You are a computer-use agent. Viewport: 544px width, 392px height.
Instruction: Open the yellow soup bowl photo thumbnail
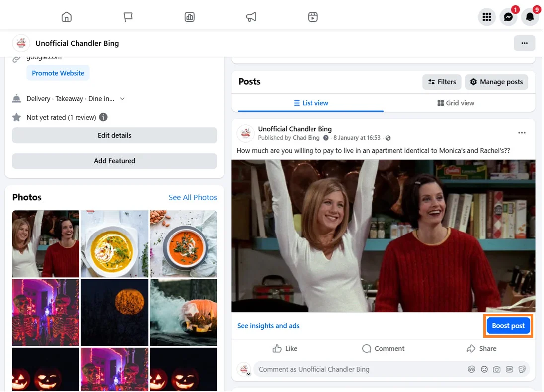(x=114, y=243)
